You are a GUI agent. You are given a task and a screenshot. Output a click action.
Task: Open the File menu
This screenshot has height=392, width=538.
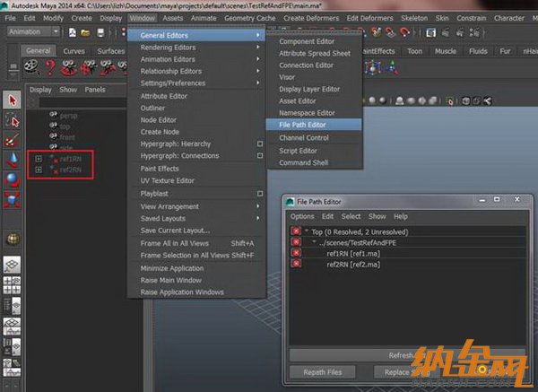[x=10, y=18]
